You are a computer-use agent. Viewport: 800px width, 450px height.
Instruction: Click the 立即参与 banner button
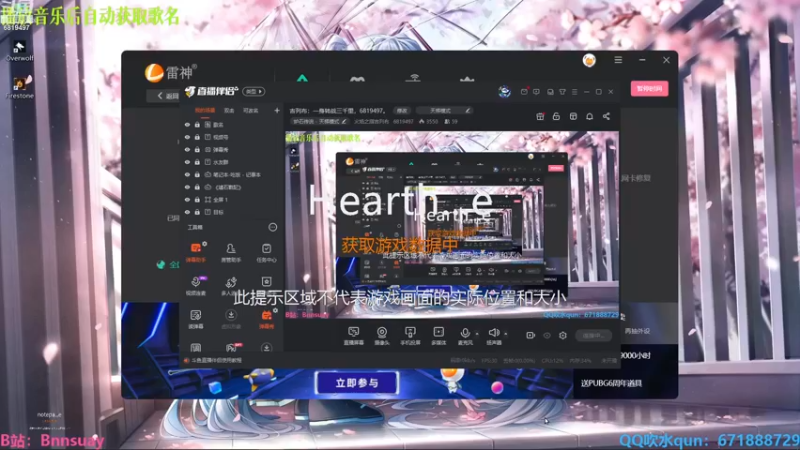pos(357,383)
